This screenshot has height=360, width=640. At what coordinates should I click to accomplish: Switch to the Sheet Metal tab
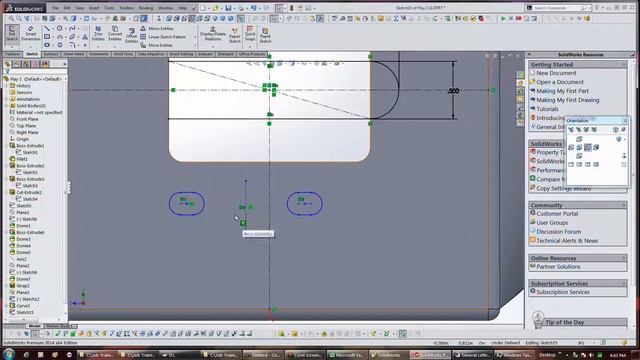click(x=73, y=54)
